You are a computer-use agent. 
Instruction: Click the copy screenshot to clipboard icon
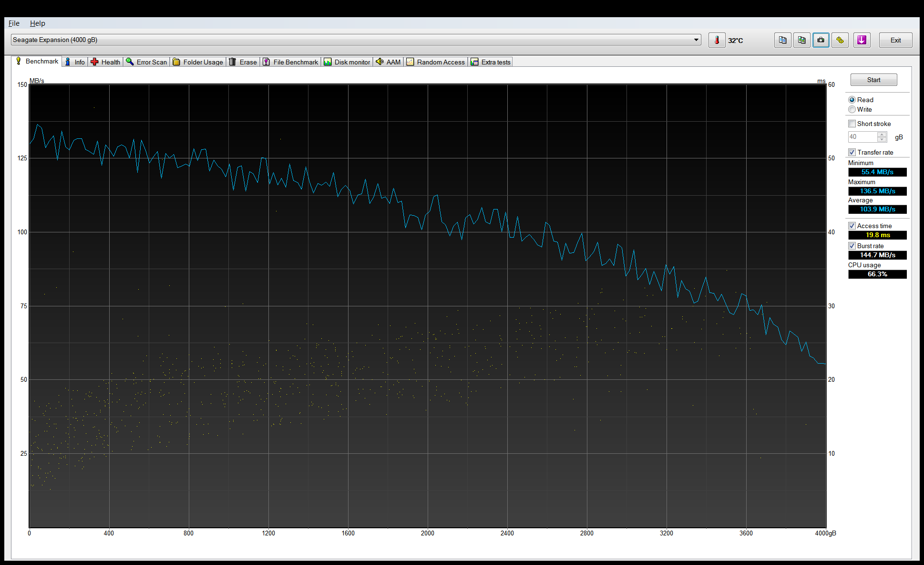click(801, 40)
